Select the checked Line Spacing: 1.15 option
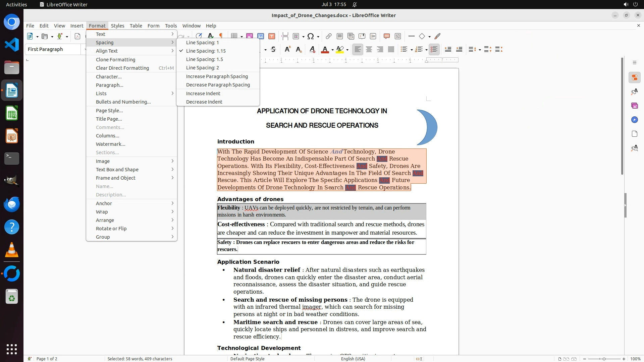Image resolution: width=644 pixels, height=362 pixels. pyautogui.click(x=206, y=51)
